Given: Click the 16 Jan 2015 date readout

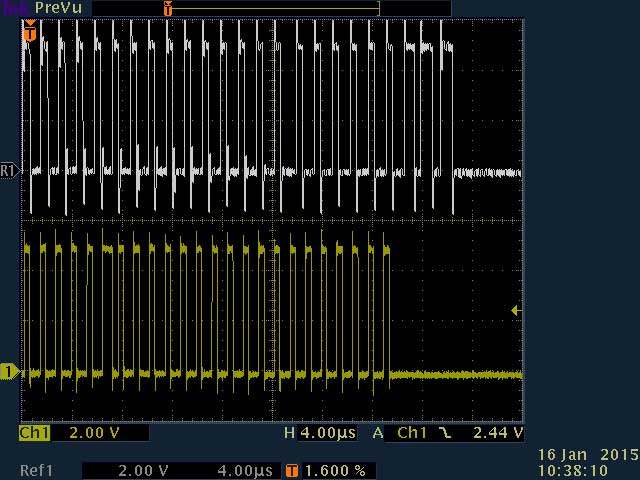Looking at the screenshot, I should [588, 454].
